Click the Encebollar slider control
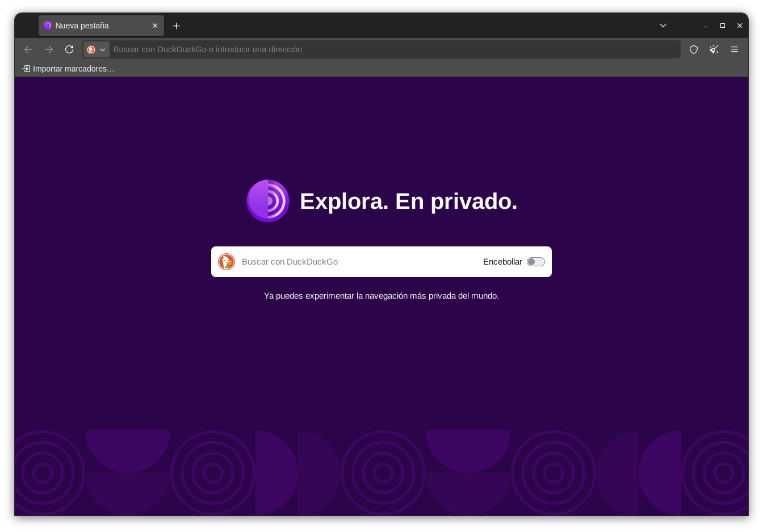 [x=535, y=262]
